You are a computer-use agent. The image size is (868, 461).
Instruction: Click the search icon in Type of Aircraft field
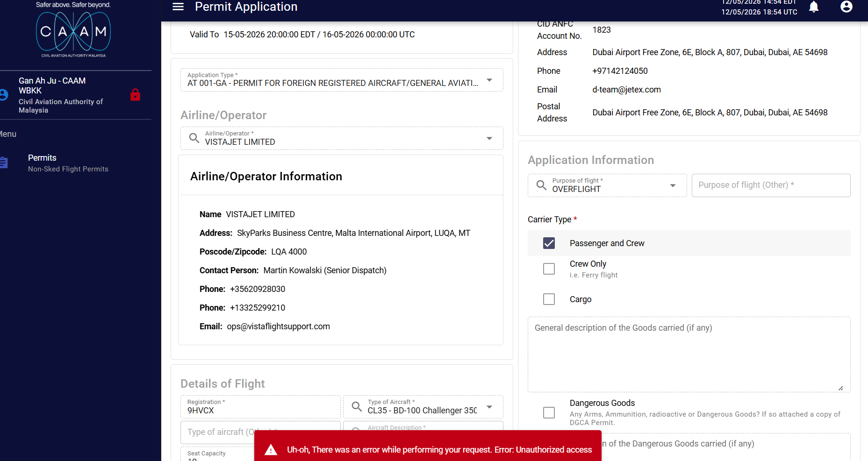357,406
